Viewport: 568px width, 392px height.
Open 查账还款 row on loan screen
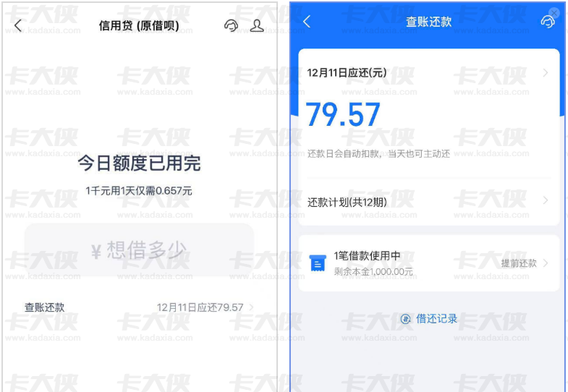pos(139,307)
